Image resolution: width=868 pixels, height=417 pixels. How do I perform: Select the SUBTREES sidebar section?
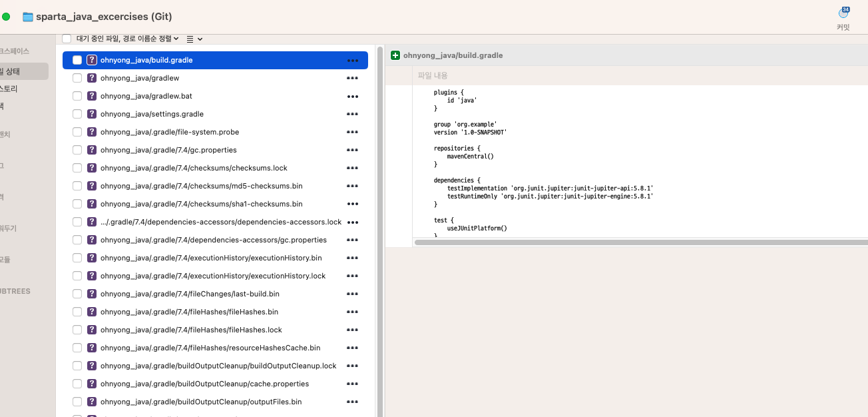[15, 291]
